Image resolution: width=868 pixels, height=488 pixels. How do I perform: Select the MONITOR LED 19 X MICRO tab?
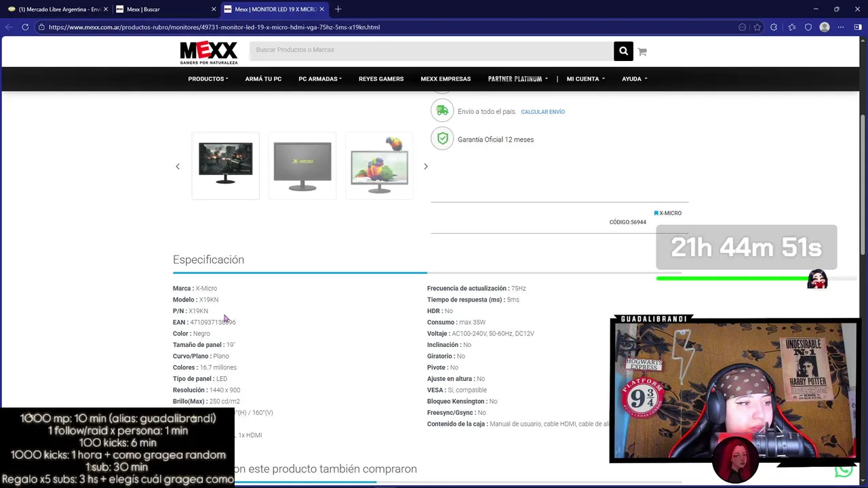[x=274, y=9]
